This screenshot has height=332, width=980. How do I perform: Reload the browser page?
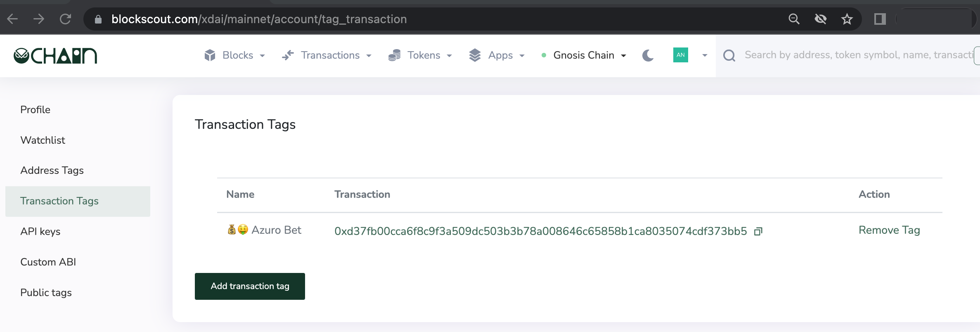click(65, 19)
